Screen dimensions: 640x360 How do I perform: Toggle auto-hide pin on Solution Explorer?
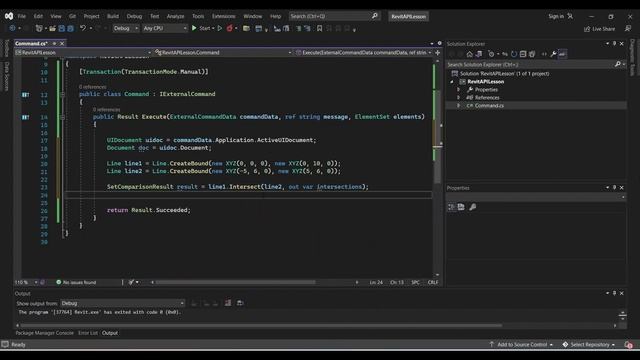pos(614,43)
